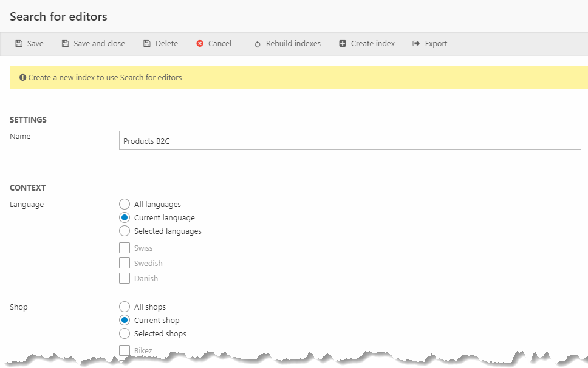Click the Rebuild indexes refresh icon
This screenshot has width=588, height=368.
pos(258,44)
